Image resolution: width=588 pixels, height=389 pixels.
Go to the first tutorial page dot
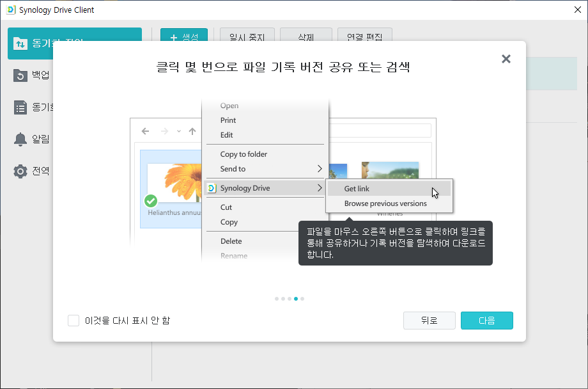coord(277,299)
